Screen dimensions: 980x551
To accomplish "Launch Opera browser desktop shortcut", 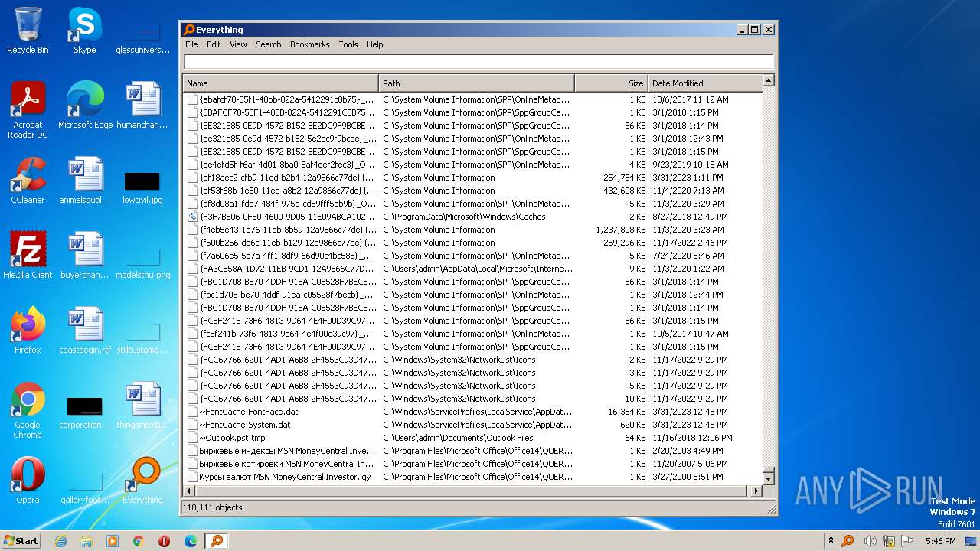I will pos(28,481).
